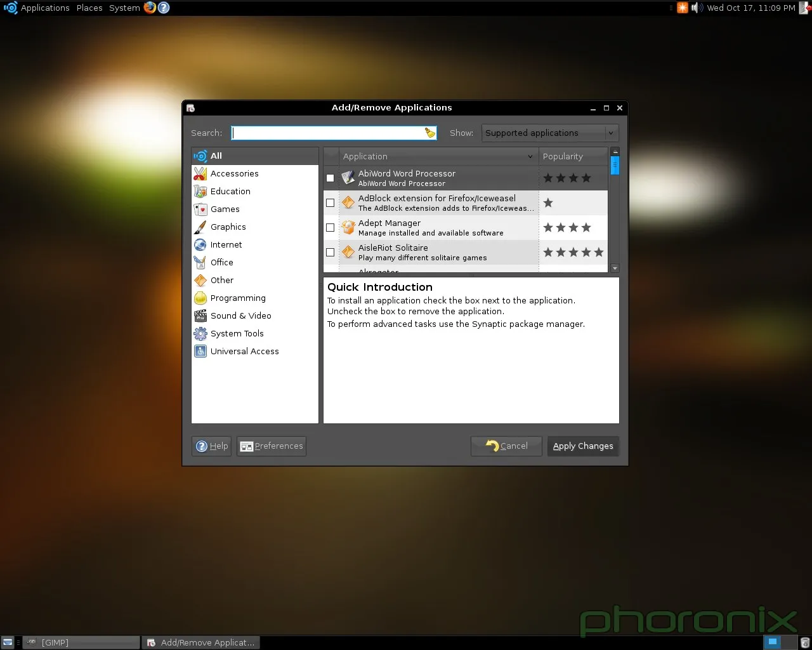Open the Show supported applications dropdown
Screen dimensions: 812x650
(549, 133)
